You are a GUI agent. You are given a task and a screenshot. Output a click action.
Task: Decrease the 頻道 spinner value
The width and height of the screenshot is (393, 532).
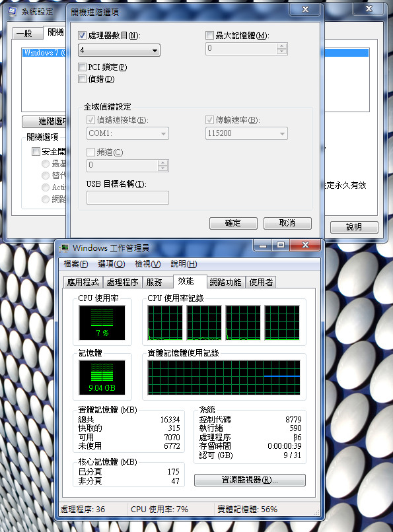(x=163, y=168)
